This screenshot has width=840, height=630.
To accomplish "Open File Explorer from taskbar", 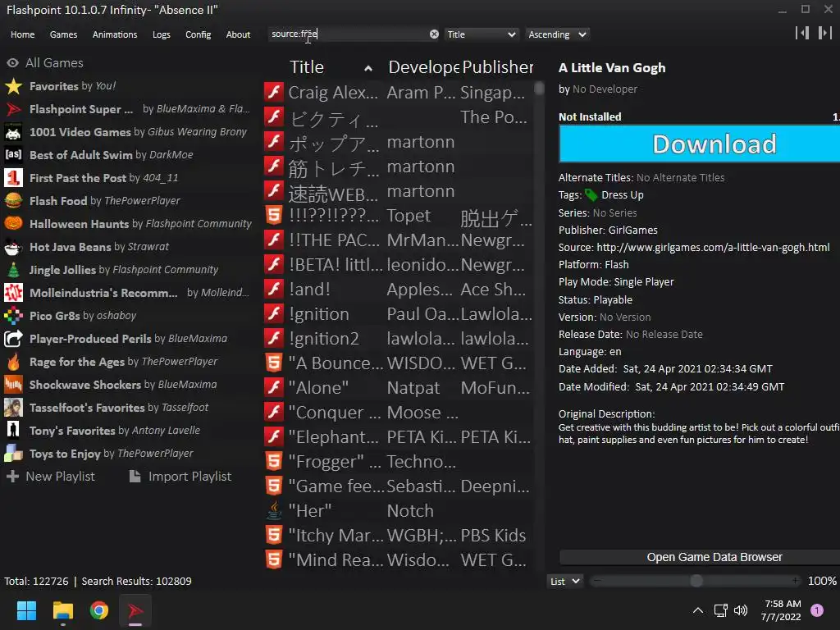I will 62,610.
